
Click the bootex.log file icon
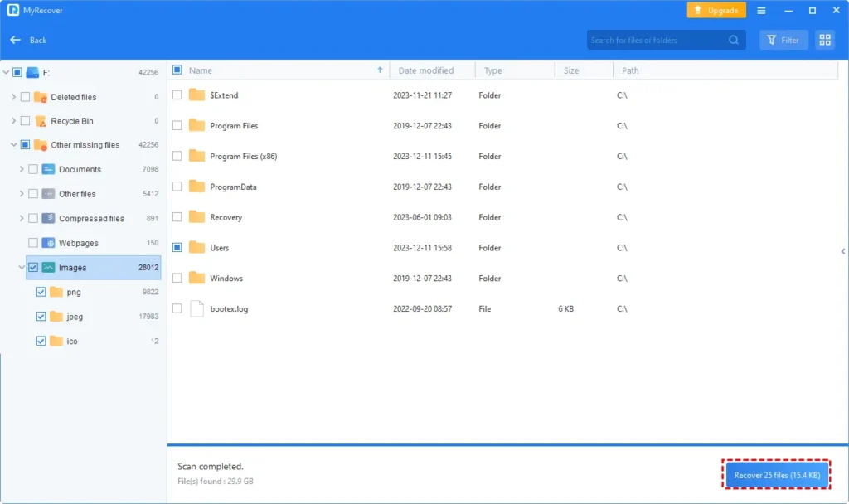pos(196,308)
